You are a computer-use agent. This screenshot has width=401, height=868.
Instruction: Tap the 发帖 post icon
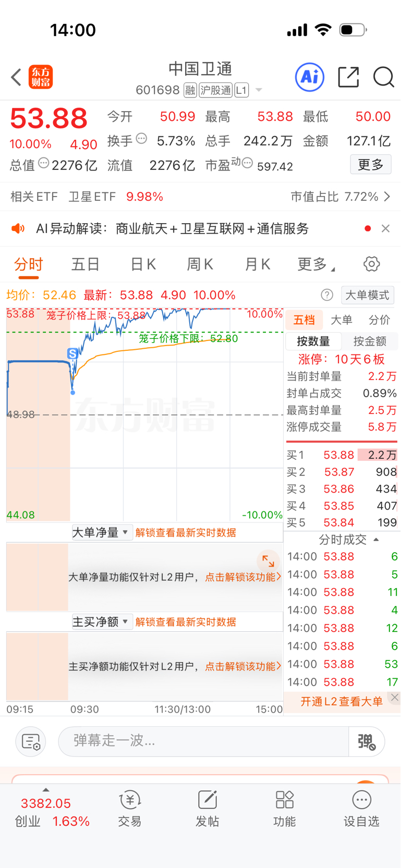[207, 808]
